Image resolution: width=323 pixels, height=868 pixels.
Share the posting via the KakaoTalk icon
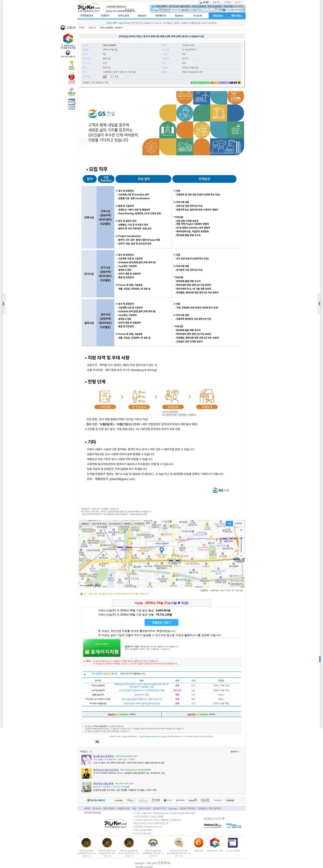[239, 83]
